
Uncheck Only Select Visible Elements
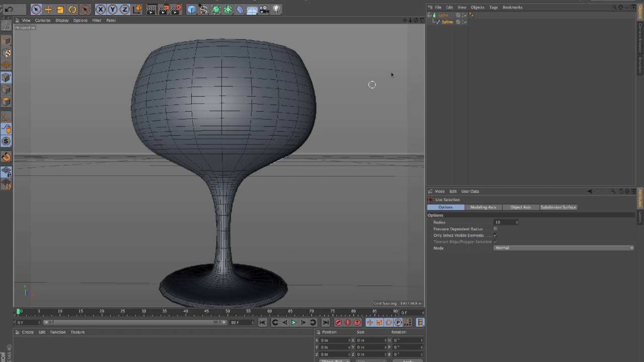tap(496, 235)
